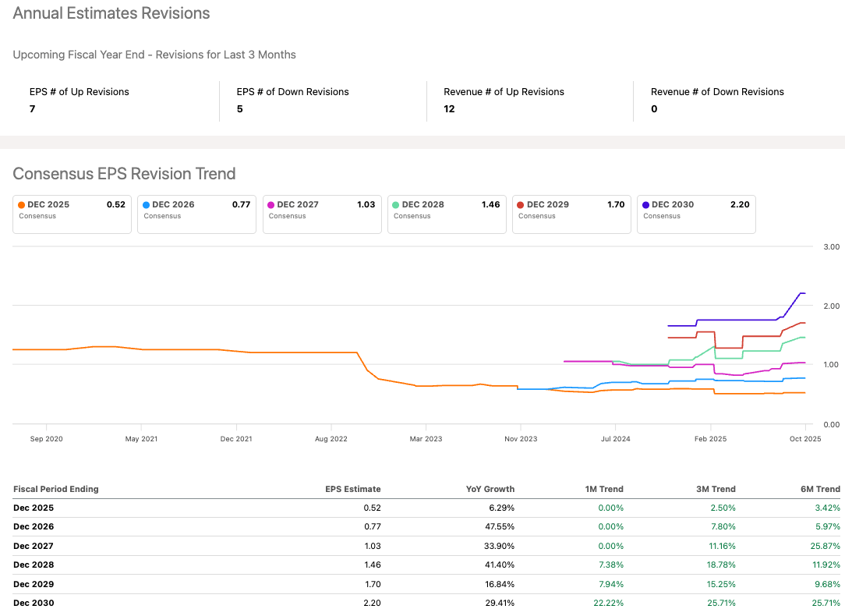Image resolution: width=845 pixels, height=616 pixels.
Task: Click the red DEC 2029 legend dot
Action: tap(520, 204)
